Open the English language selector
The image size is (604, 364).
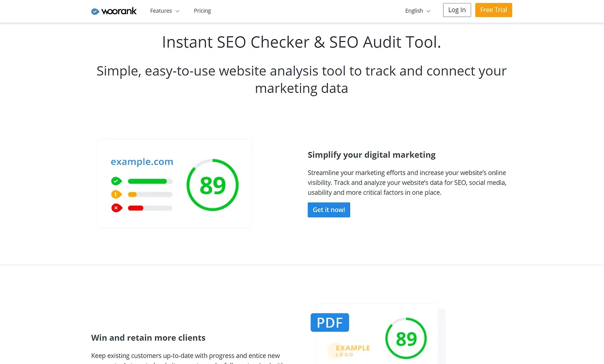coord(418,11)
